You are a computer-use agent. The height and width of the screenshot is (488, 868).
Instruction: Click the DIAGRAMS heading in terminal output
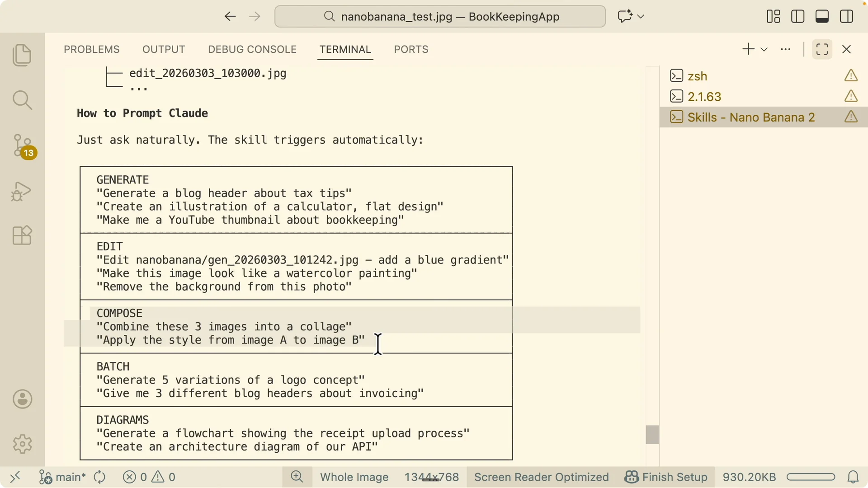pyautogui.click(x=123, y=420)
